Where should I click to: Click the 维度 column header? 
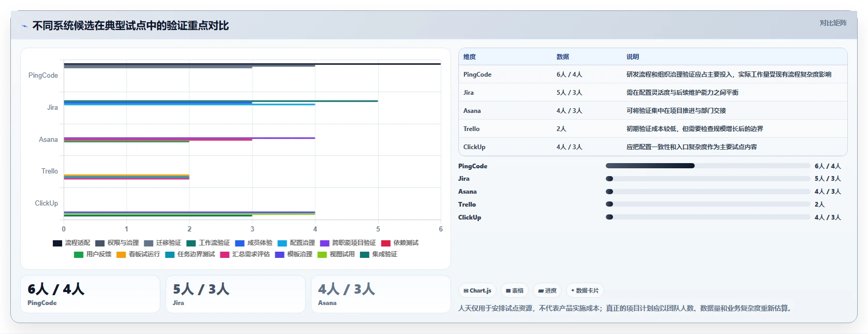[x=470, y=57]
